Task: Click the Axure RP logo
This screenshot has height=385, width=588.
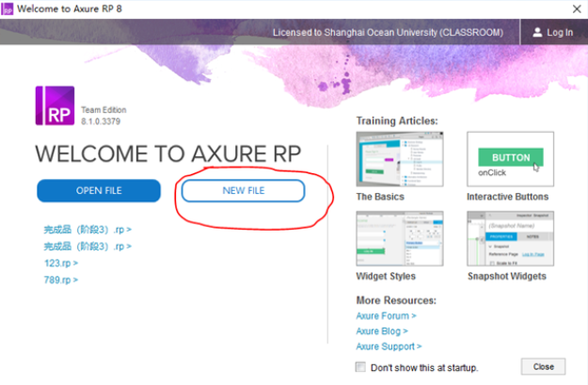Action: click(x=55, y=105)
